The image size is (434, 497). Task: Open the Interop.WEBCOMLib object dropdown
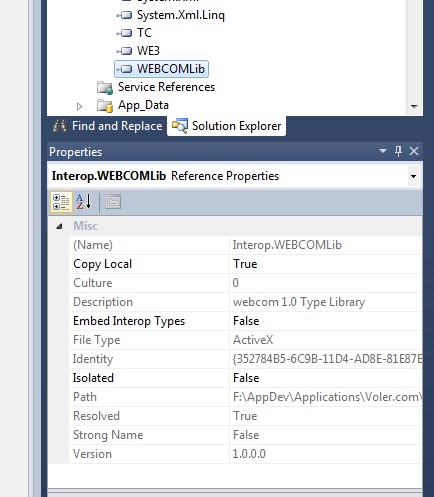coord(413,176)
